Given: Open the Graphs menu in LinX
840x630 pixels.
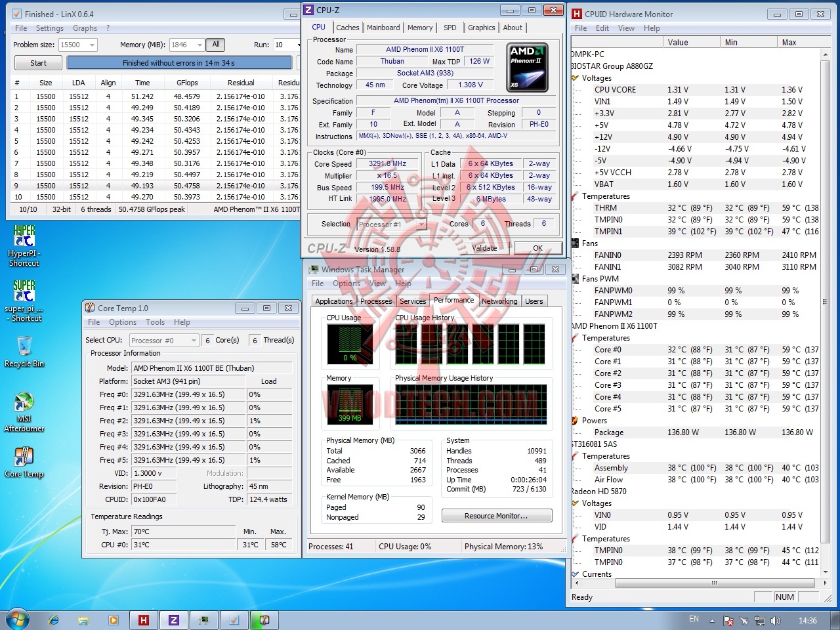Looking at the screenshot, I should pos(85,28).
